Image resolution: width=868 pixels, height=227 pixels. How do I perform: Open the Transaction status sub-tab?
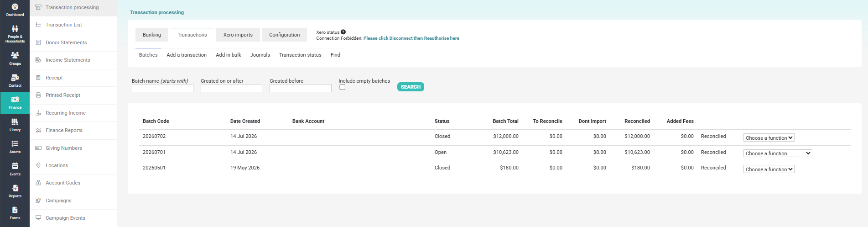click(x=300, y=55)
